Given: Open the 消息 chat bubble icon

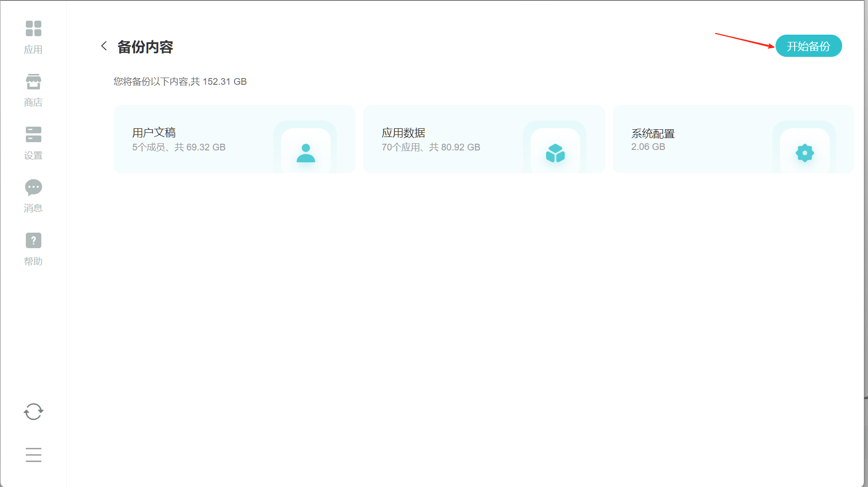Looking at the screenshot, I should (x=34, y=187).
